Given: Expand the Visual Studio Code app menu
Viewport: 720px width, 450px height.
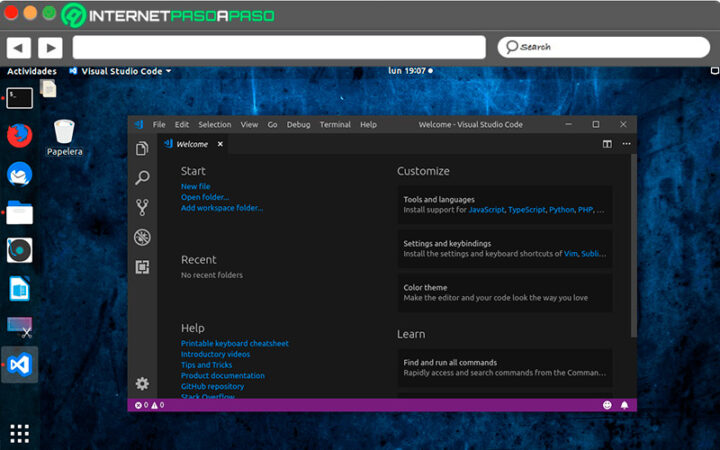Looking at the screenshot, I should coord(120,71).
